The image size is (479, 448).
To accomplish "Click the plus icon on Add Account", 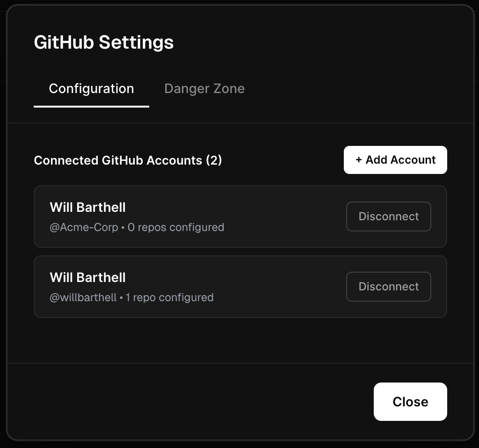I will pyautogui.click(x=358, y=159).
